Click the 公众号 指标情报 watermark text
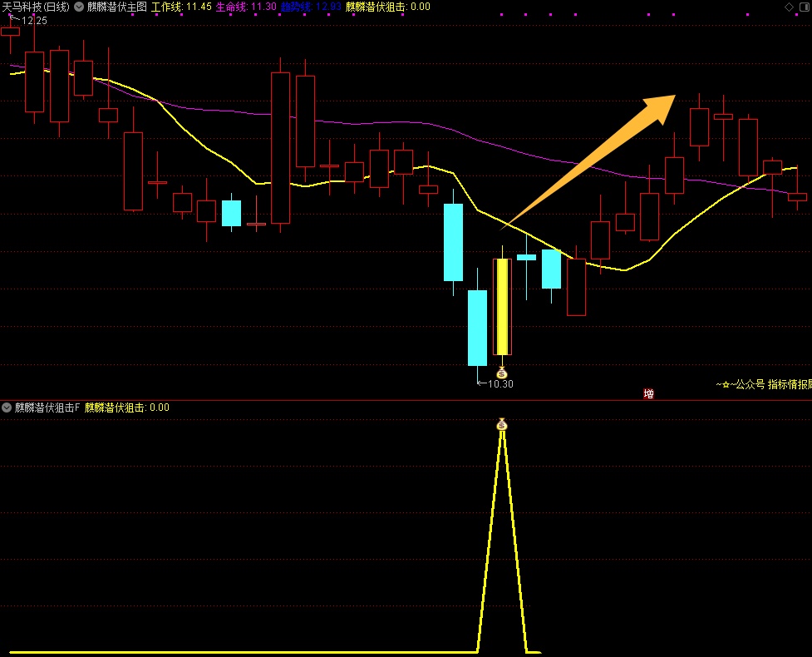Image resolution: width=812 pixels, height=657 pixels. (x=765, y=384)
